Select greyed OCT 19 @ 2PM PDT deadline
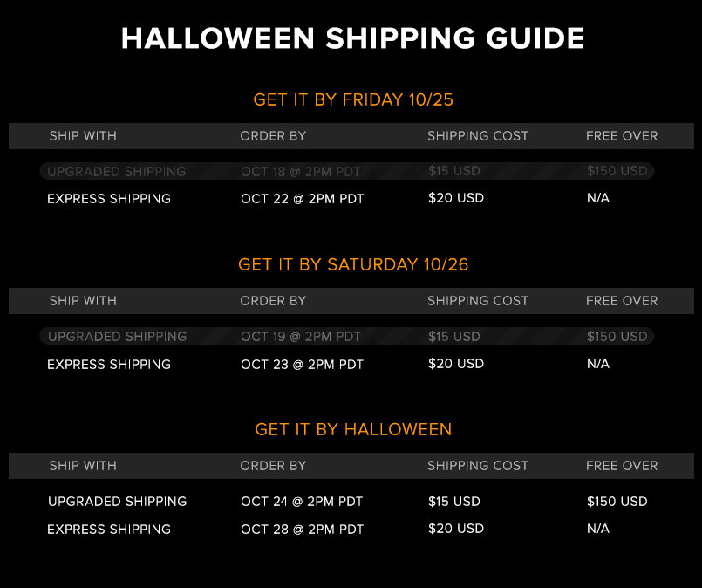Screen dimensions: 702x588 click(x=300, y=337)
